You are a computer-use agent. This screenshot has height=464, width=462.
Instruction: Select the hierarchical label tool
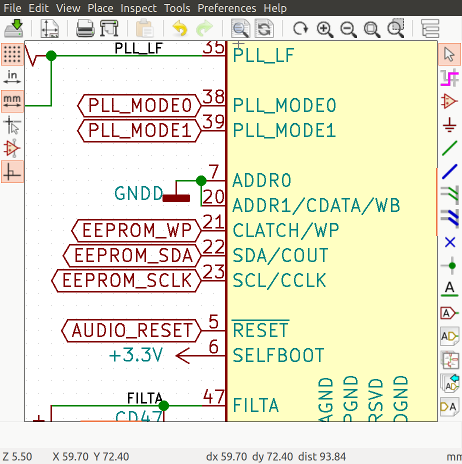coord(449,337)
